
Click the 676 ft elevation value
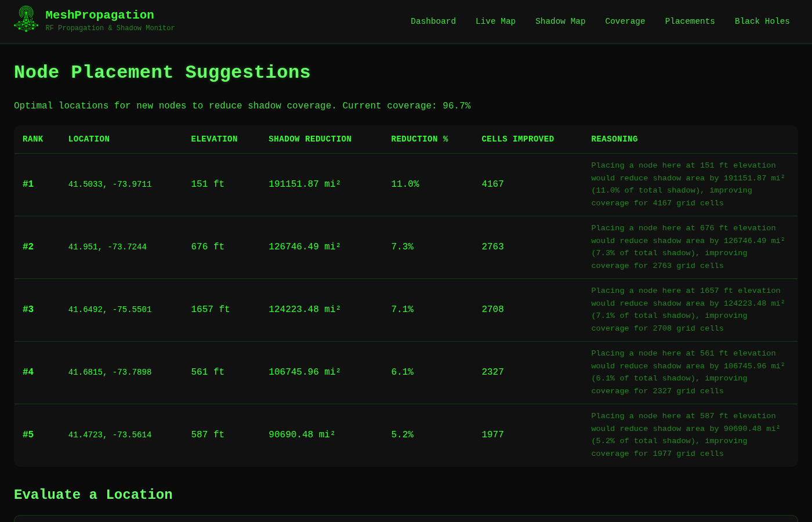[x=208, y=247]
